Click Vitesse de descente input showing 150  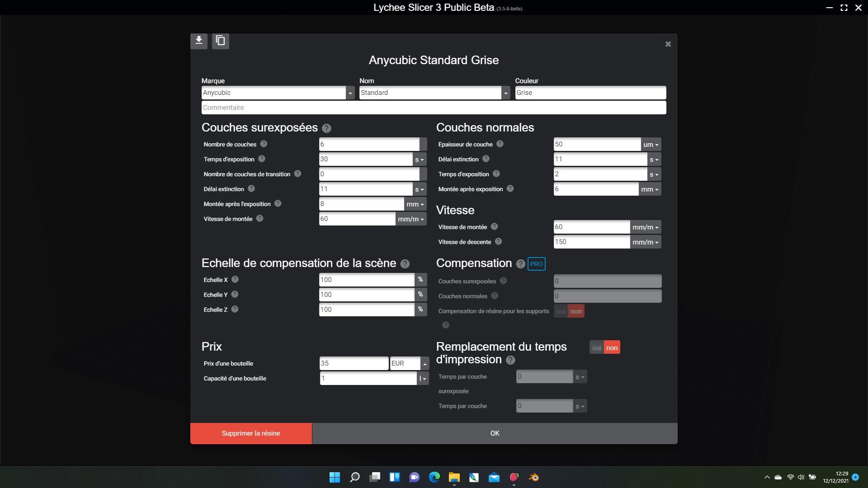[592, 242]
